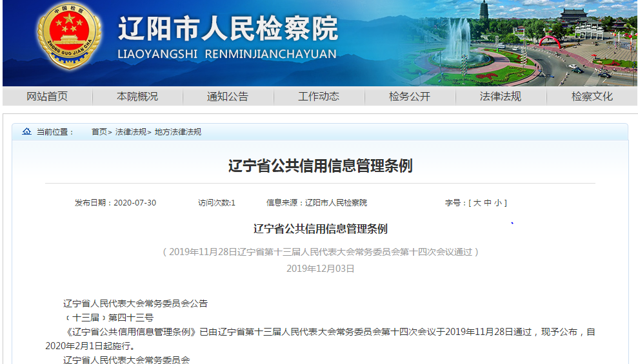
Task: Set font size to 大
Action: pyautogui.click(x=477, y=203)
